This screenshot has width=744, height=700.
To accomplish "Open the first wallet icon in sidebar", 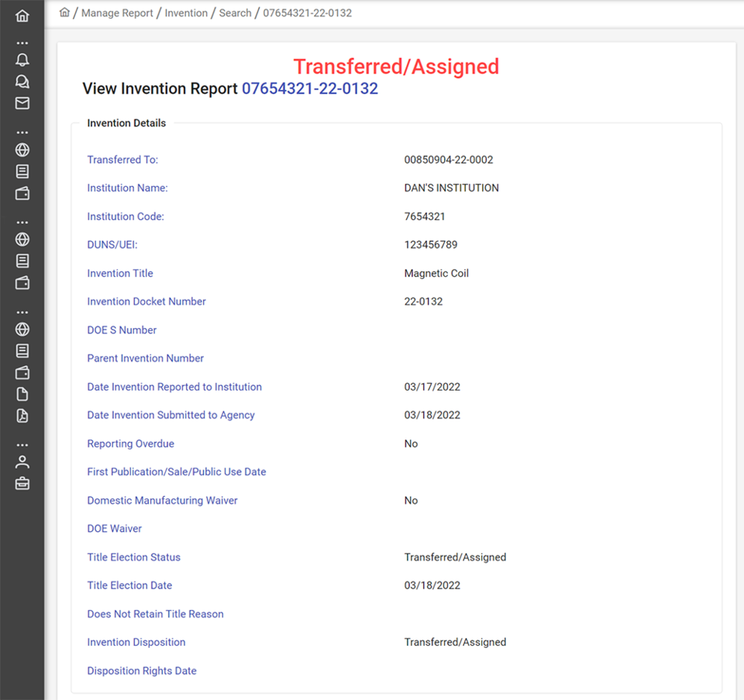I will [x=22, y=194].
